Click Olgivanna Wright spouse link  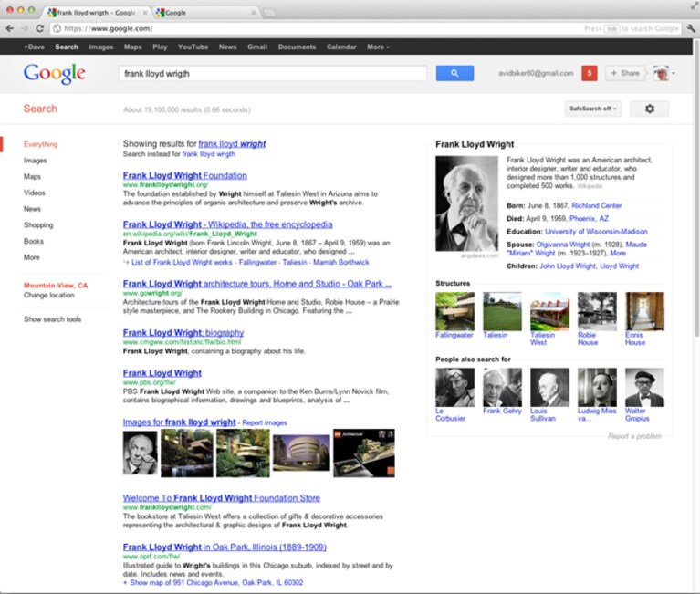(x=562, y=245)
